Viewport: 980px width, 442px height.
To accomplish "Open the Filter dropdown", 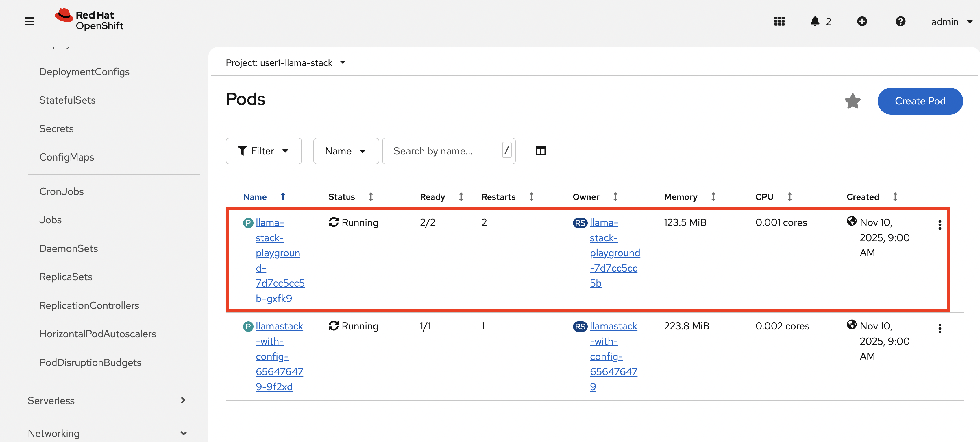I will coord(263,151).
